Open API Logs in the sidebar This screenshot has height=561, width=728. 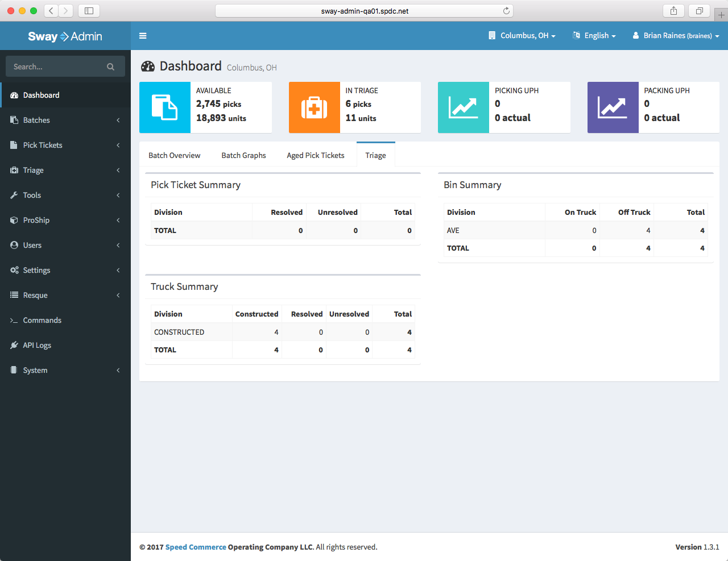[x=65, y=345]
